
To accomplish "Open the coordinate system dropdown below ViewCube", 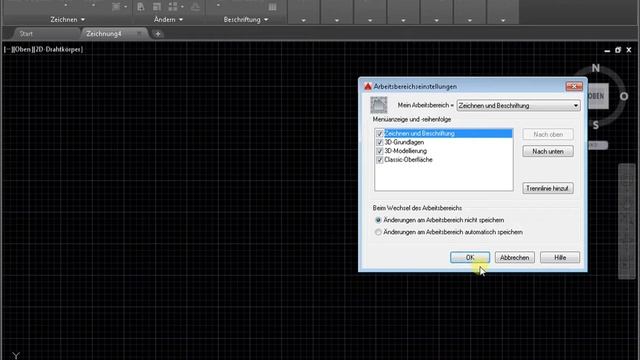I will [x=598, y=145].
